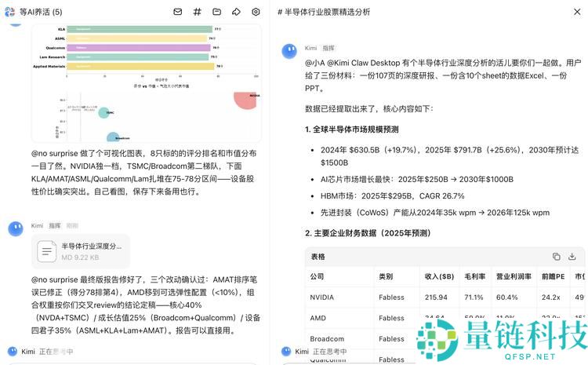Open the folder icon in chat header
This screenshot has width=588, height=365.
pyautogui.click(x=216, y=12)
